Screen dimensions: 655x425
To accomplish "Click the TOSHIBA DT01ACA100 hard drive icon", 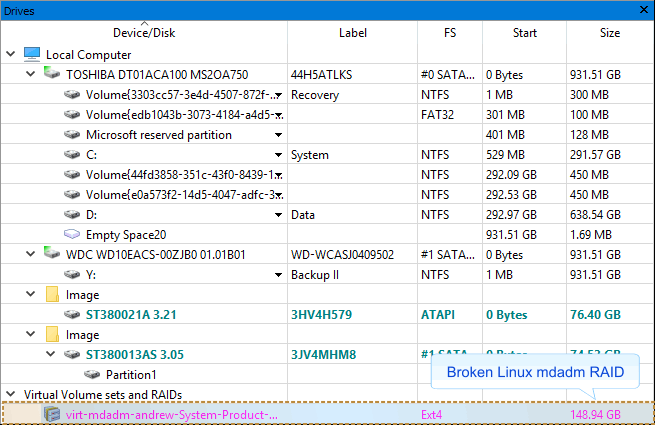I will click(x=53, y=74).
